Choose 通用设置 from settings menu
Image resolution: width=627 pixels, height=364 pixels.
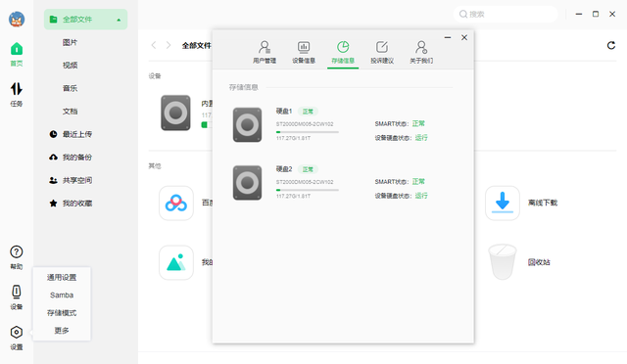[x=62, y=277]
